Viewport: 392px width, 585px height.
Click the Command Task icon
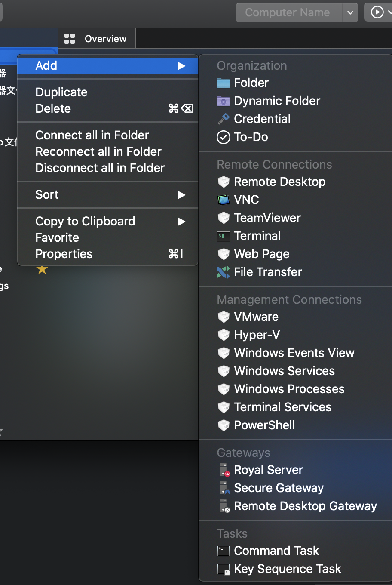click(223, 551)
